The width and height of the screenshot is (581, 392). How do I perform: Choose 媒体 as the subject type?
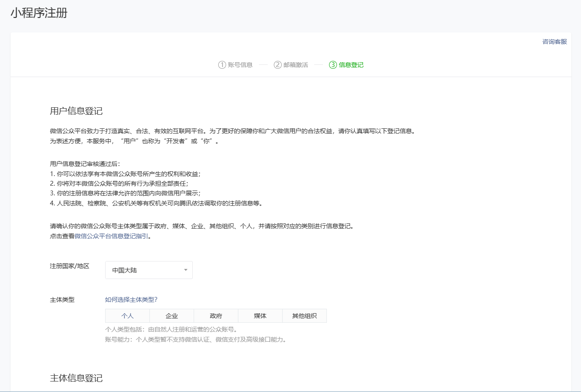coord(260,316)
